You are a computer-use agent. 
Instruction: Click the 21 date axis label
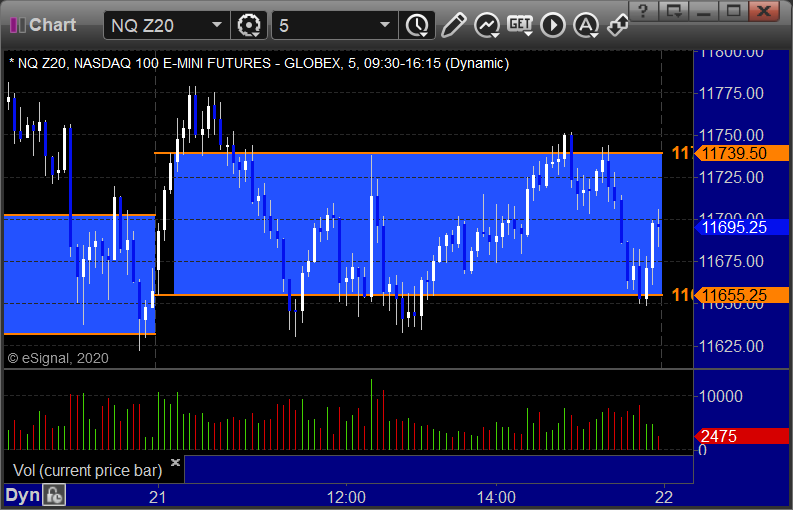[x=157, y=497]
